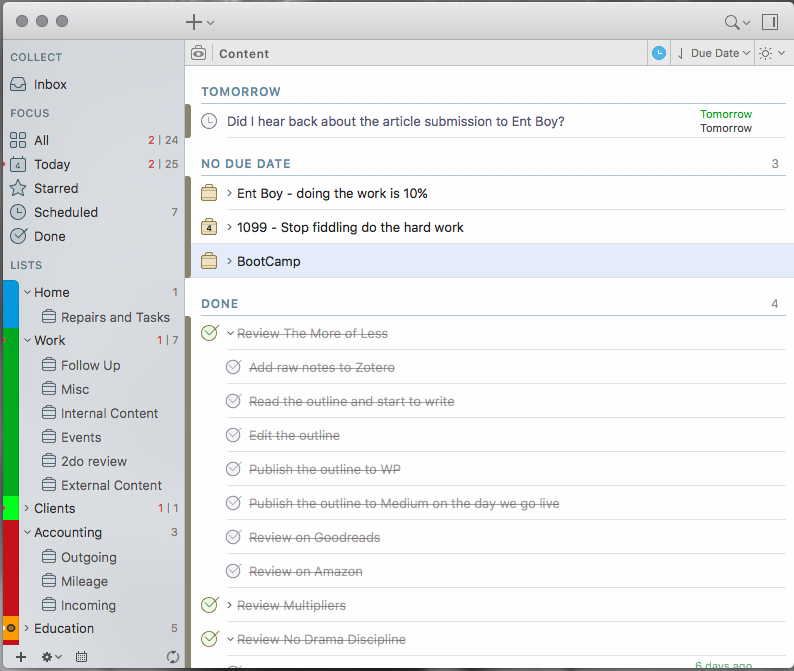The width and height of the screenshot is (794, 671).
Task: Open the Follow Up list under Work
Action: 90,365
